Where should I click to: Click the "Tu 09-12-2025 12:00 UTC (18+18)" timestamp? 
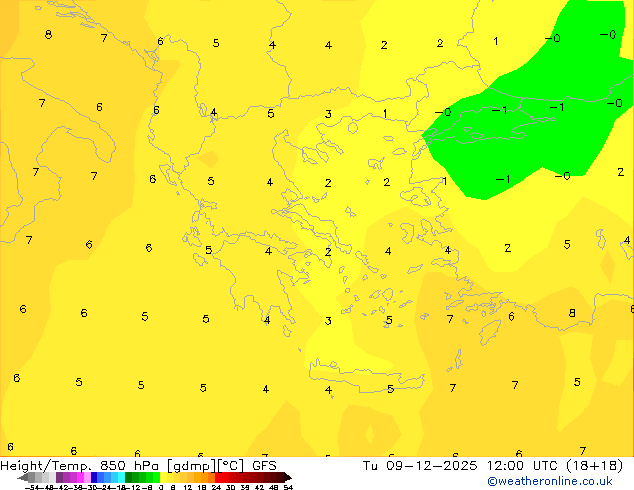tap(492, 466)
